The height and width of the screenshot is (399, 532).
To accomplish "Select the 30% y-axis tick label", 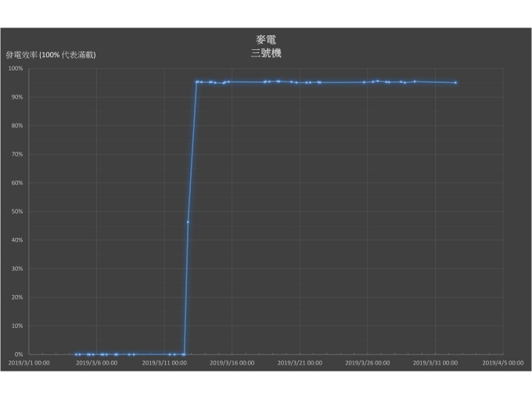I will tap(17, 268).
